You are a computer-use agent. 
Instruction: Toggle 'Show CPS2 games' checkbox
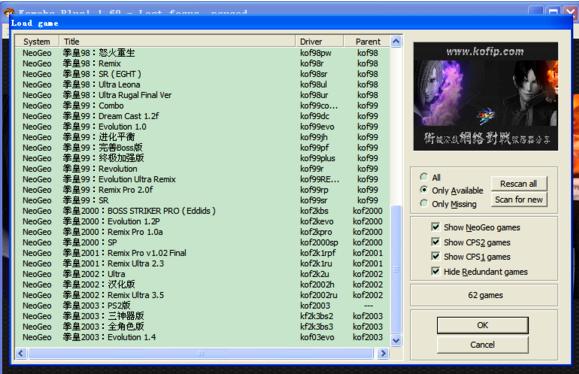(435, 242)
